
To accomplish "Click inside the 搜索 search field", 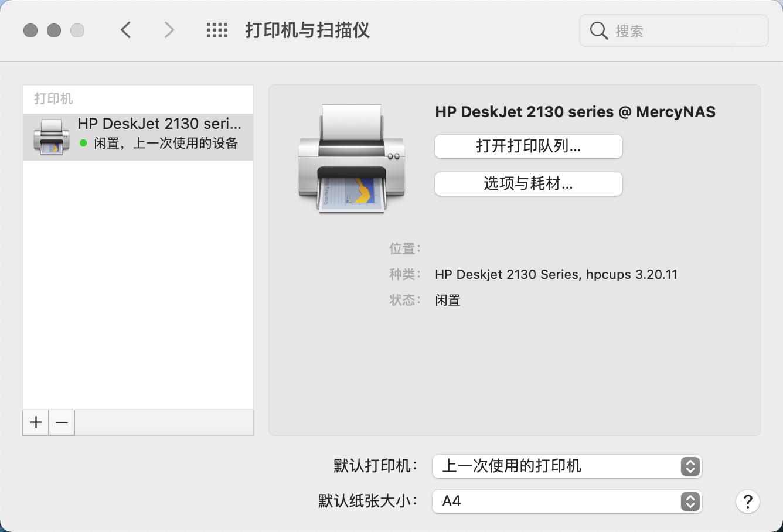I will tap(674, 30).
